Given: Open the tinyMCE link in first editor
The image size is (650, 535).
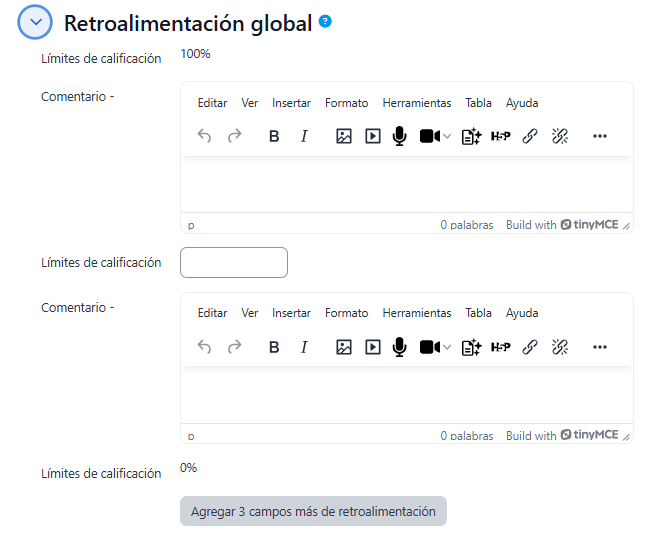Looking at the screenshot, I should pyautogui.click(x=589, y=225).
